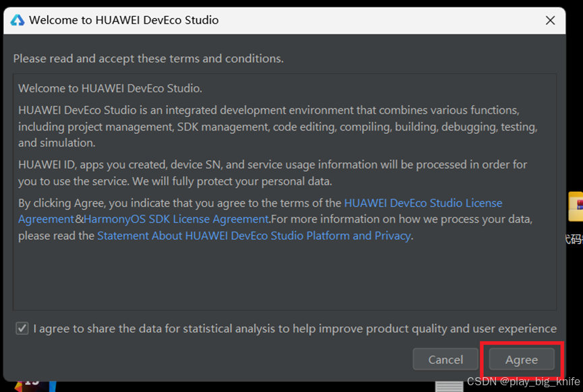This screenshot has width=583, height=392.
Task: Click the desktop folder icon behind the dialog
Action: 576,207
